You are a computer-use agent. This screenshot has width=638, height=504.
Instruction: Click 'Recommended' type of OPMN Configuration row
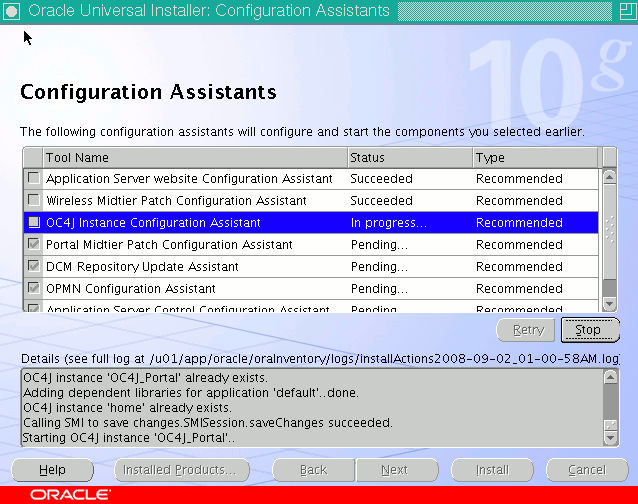coord(519,288)
